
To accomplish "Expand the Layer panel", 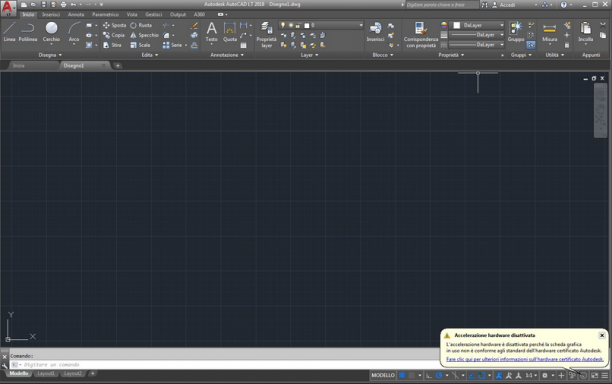I will tap(310, 55).
